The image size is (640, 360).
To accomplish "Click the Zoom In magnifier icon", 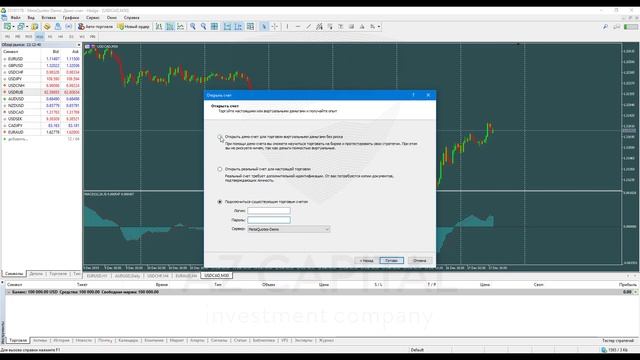I will tap(193, 27).
